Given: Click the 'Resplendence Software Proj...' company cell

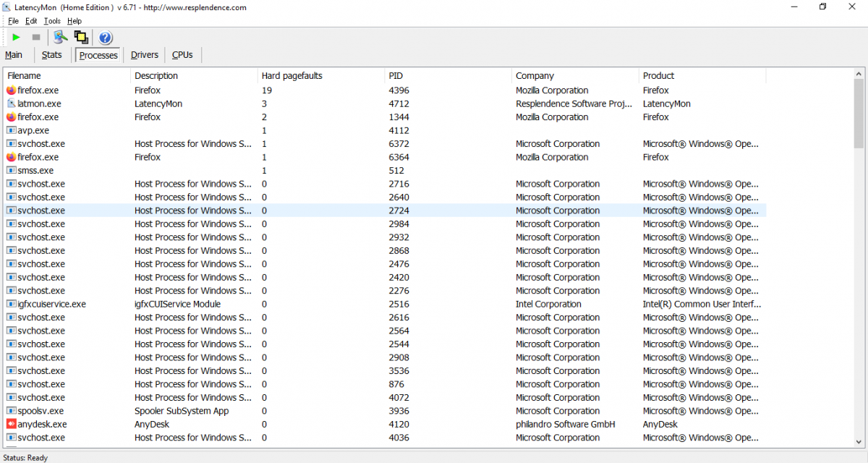Looking at the screenshot, I should pos(574,103).
